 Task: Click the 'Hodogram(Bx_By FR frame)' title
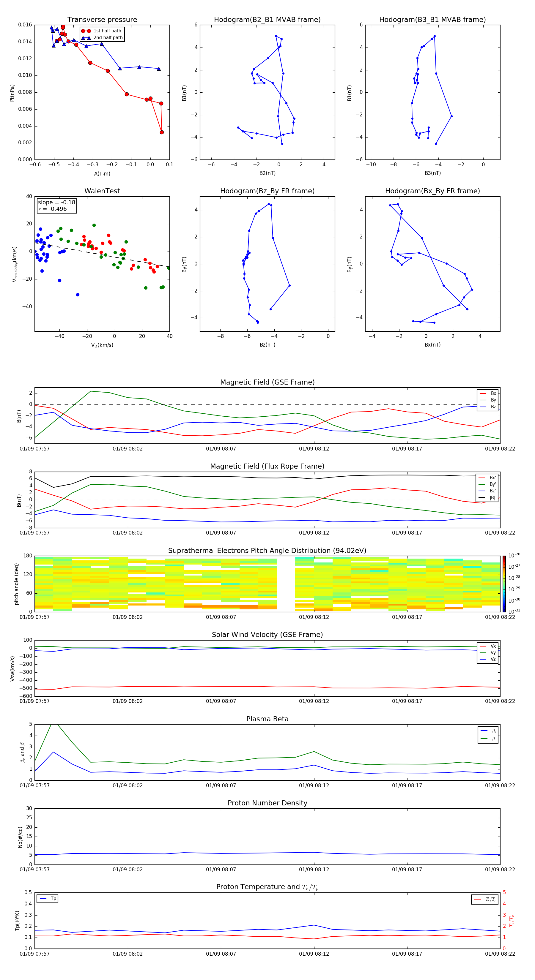(432, 191)
